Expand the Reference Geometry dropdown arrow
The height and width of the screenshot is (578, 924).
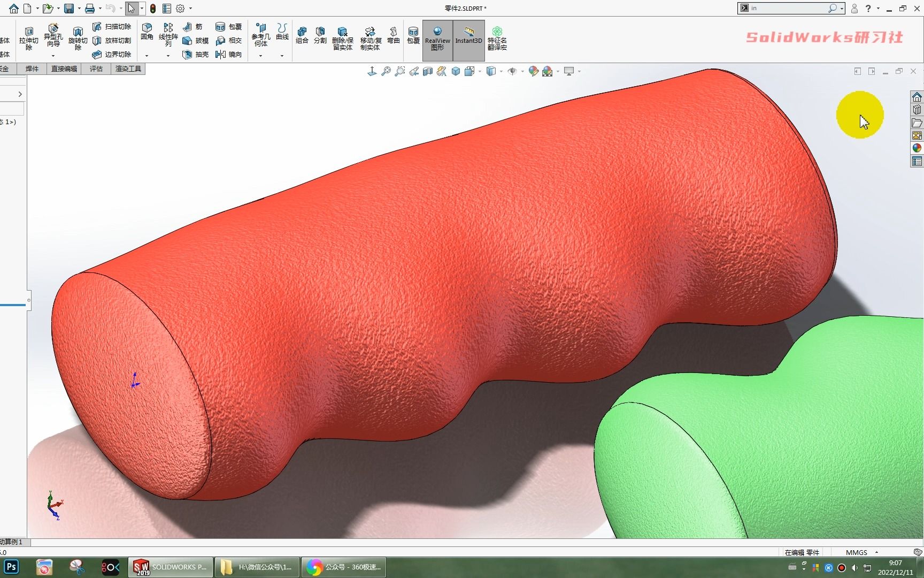(260, 56)
